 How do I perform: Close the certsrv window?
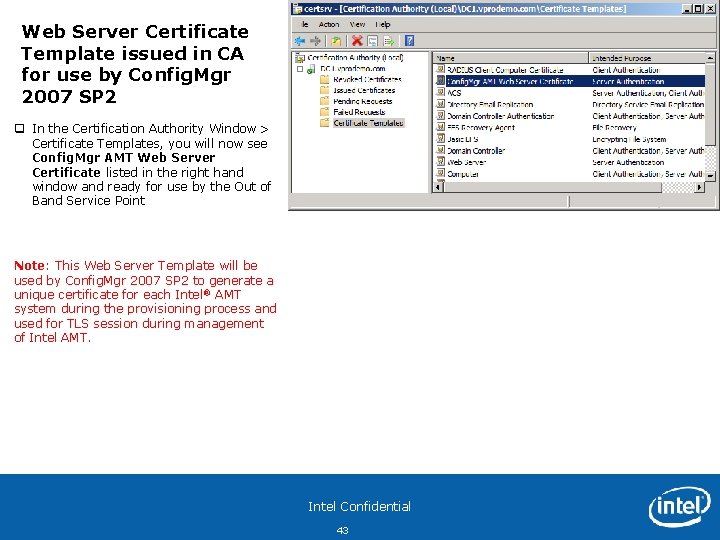(x=710, y=9)
